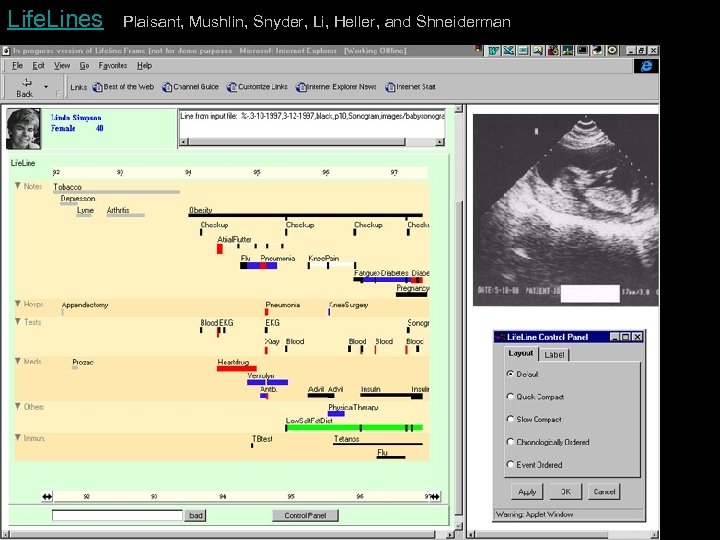The width and height of the screenshot is (720, 540).
Task: Click the green LowSaltFatDiet bar
Action: (354, 428)
